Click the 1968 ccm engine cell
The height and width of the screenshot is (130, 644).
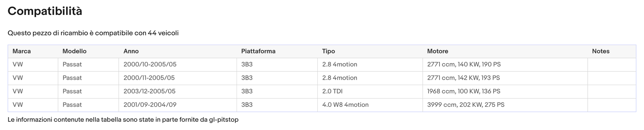pos(505,91)
